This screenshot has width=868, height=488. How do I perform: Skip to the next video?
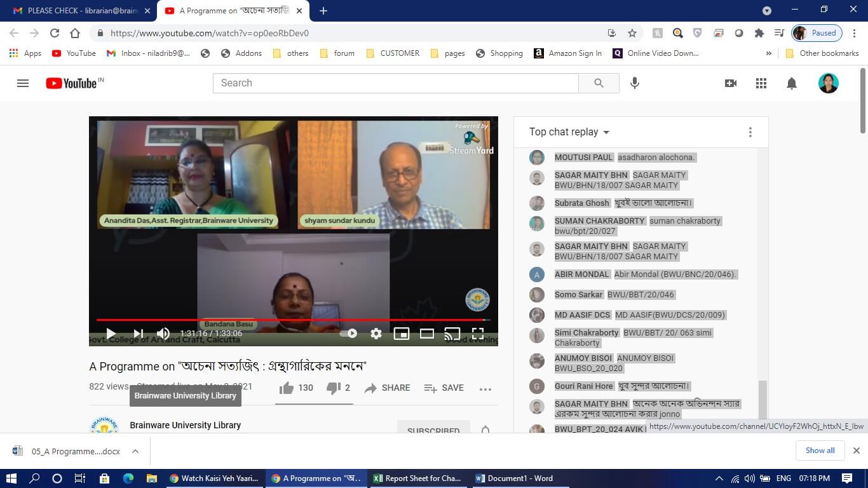pos(138,334)
